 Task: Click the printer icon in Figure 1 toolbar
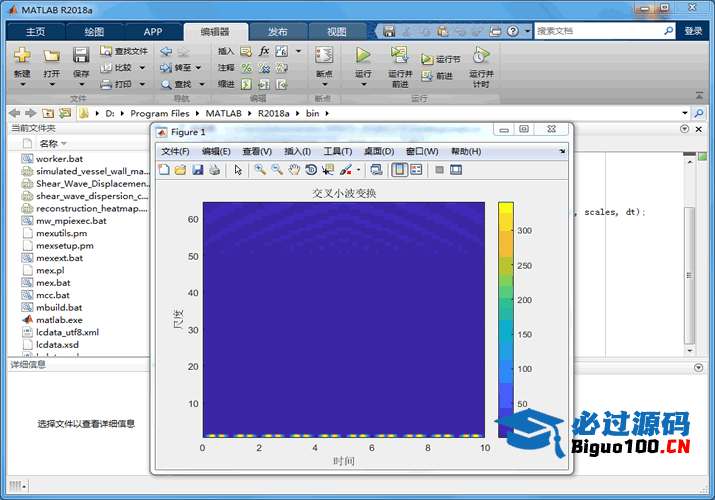214,170
